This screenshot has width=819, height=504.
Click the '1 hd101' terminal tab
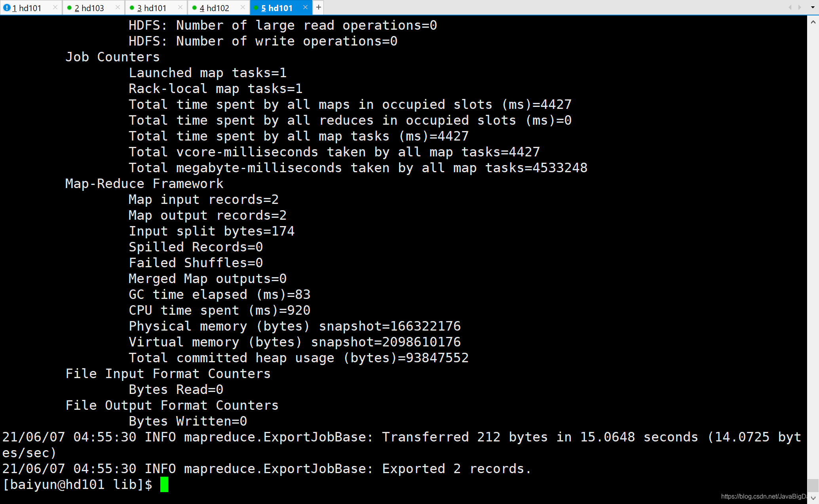[x=27, y=8]
